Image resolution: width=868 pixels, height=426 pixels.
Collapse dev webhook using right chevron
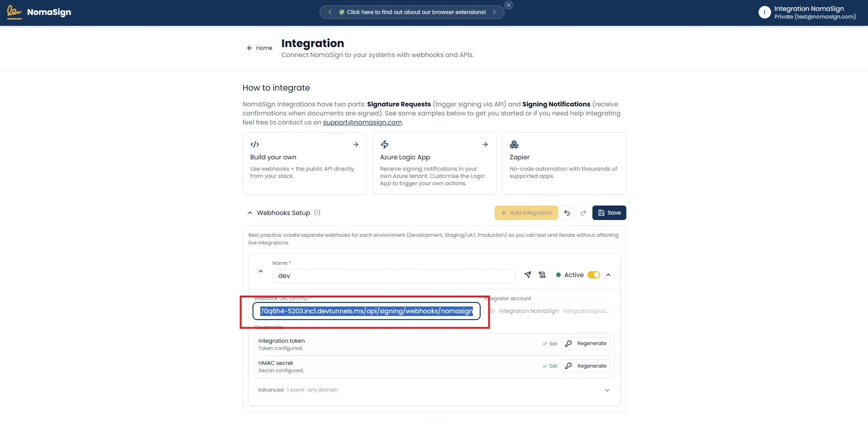pos(608,275)
